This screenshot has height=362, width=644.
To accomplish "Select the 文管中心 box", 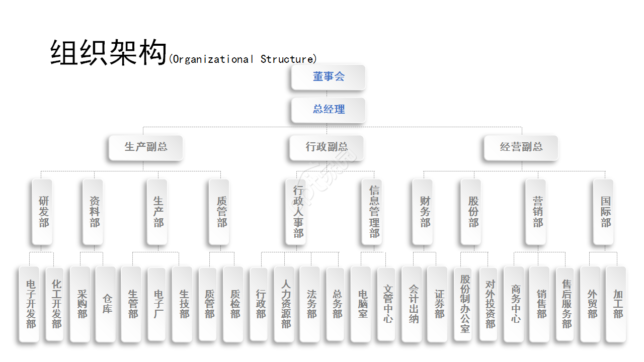I will click(x=386, y=304).
